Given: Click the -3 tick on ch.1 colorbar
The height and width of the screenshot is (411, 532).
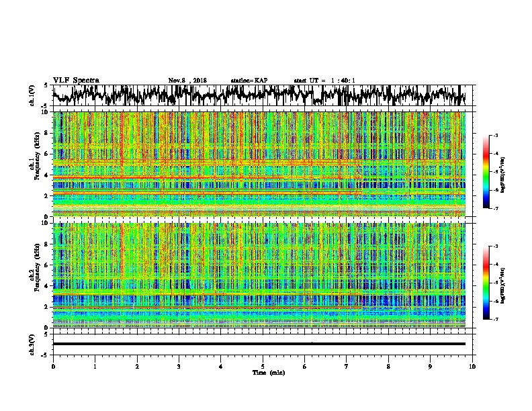Looking at the screenshot, I should pyautogui.click(x=496, y=136).
